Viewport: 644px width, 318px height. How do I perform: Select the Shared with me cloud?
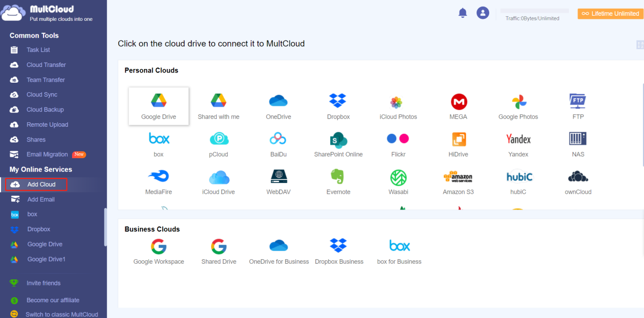pos(219,106)
